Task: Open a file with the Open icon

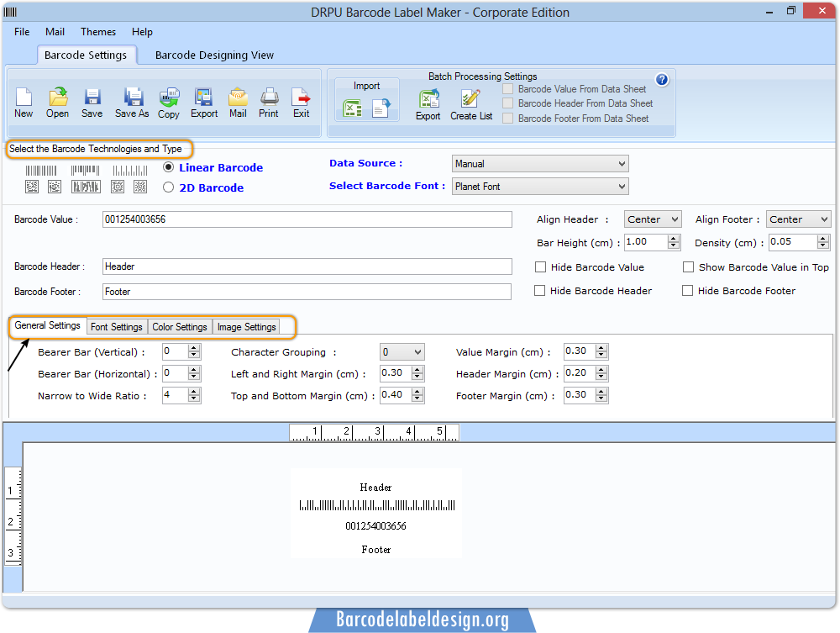Action: (57, 97)
